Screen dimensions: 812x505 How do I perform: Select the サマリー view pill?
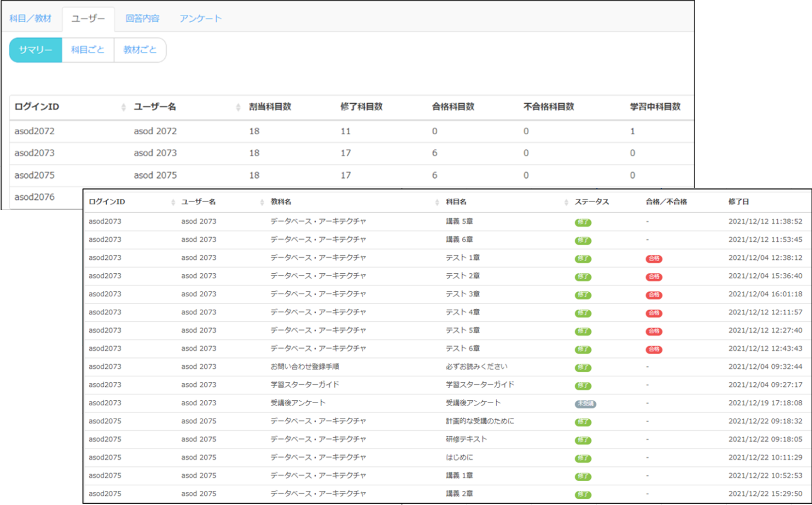pyautogui.click(x=35, y=50)
